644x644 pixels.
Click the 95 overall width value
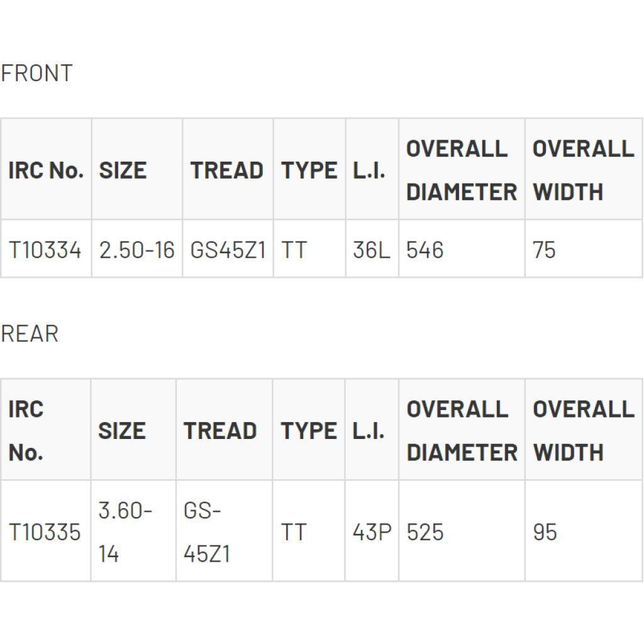point(545,532)
